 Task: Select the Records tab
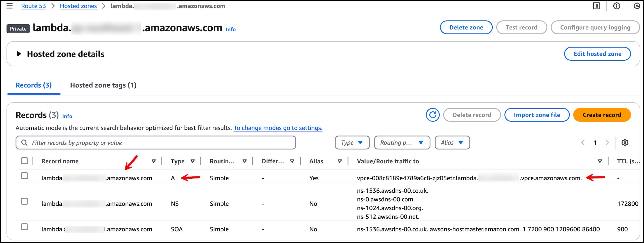click(x=33, y=85)
